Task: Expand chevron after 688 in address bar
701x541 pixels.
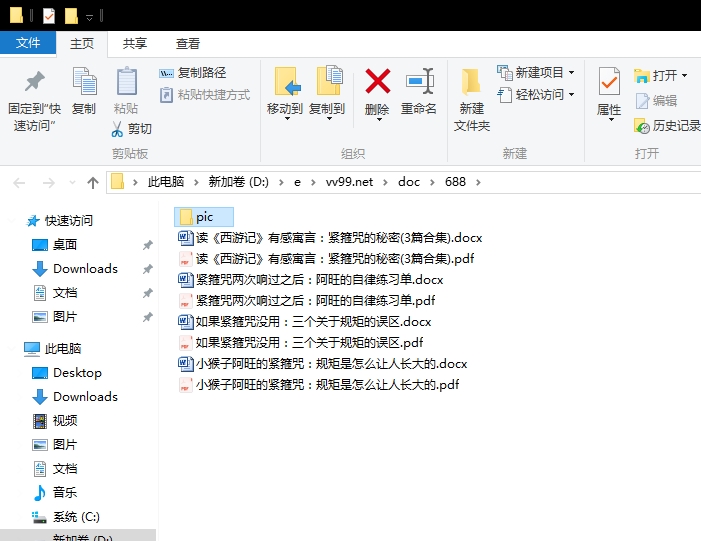Action: coord(478,182)
